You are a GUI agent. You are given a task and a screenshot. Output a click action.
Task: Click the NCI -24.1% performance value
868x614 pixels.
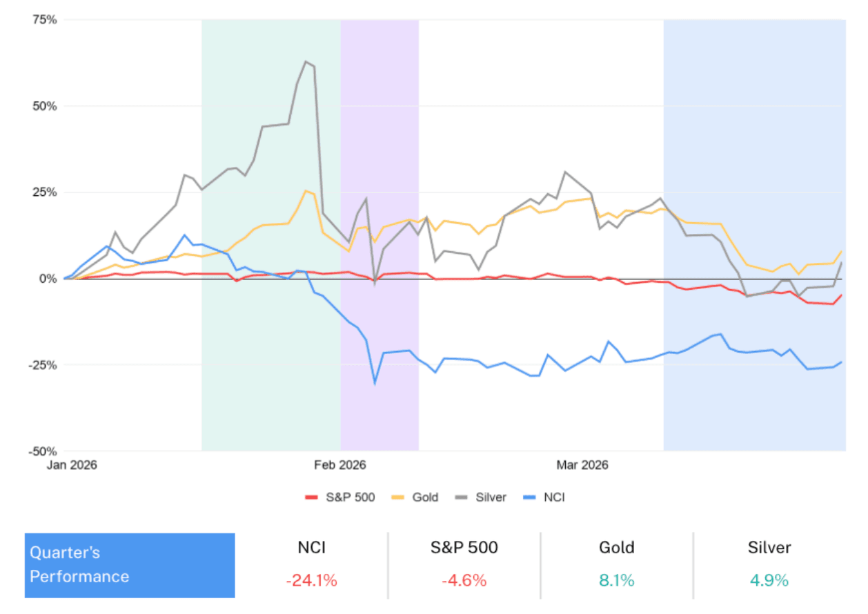pos(311,581)
